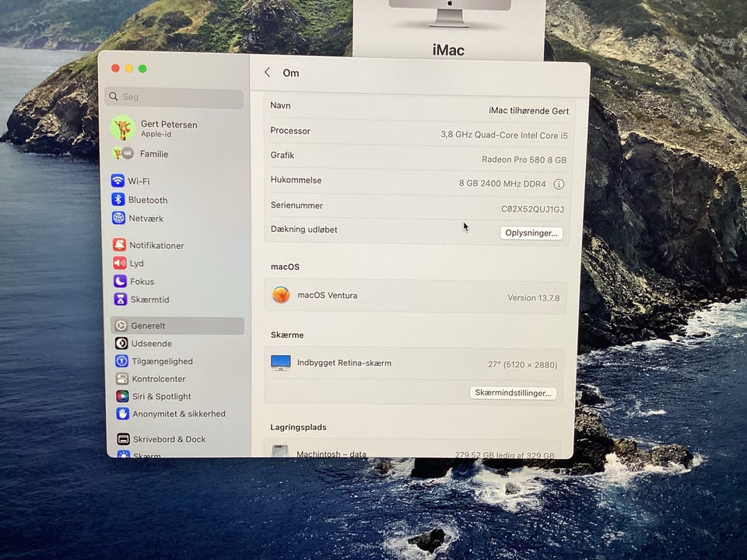
Task: Click the text Version 13.7.8
Action: click(x=534, y=298)
